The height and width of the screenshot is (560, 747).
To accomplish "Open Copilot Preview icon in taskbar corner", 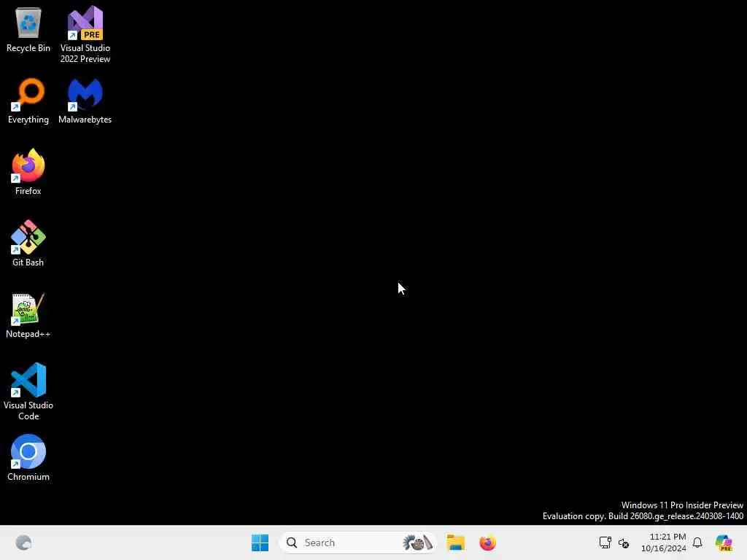I will coord(724,542).
